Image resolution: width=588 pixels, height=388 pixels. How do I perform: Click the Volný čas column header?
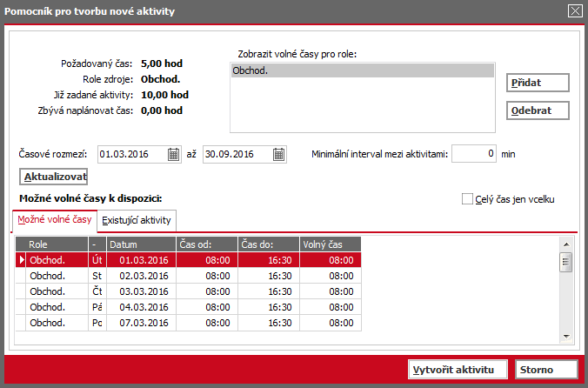330,244
